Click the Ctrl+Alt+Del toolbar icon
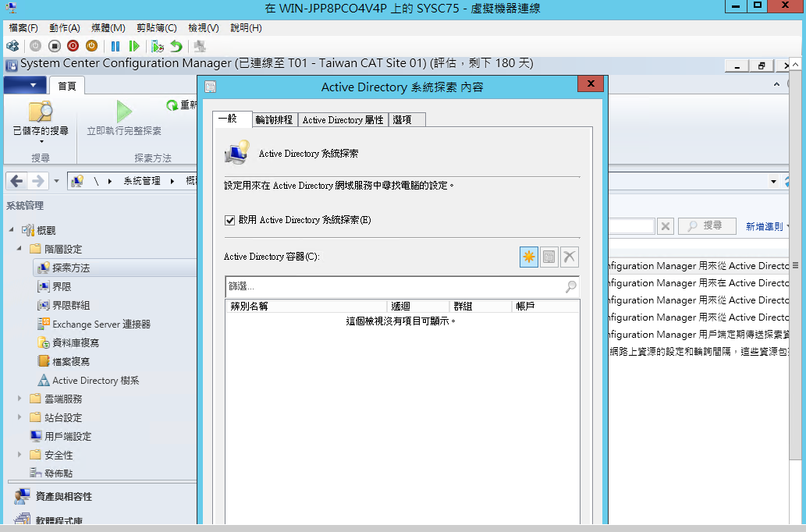Viewport: 806px width, 532px height. click(x=12, y=46)
